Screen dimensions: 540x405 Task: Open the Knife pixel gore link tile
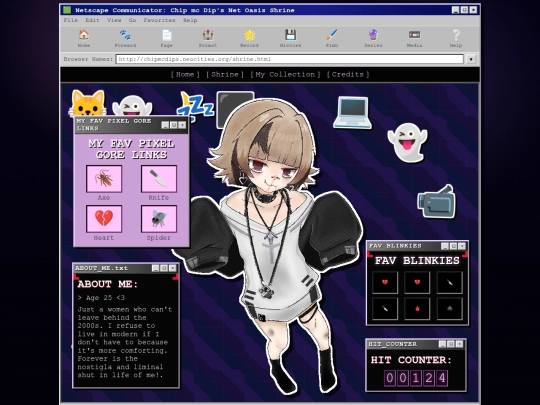point(159,179)
